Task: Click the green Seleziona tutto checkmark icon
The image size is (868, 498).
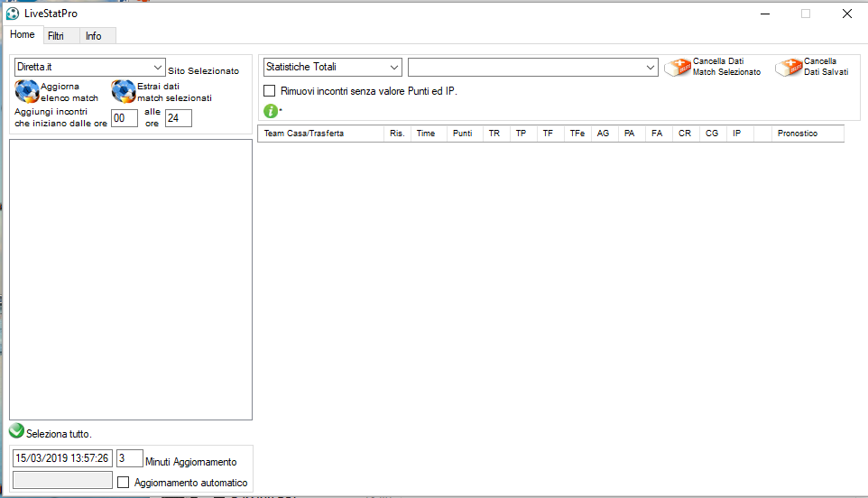Action: pyautogui.click(x=16, y=430)
